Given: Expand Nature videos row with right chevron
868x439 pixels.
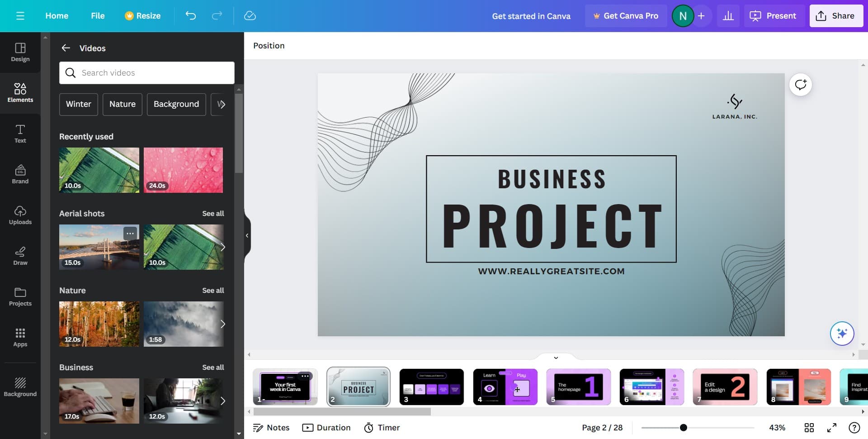Looking at the screenshot, I should (x=222, y=324).
